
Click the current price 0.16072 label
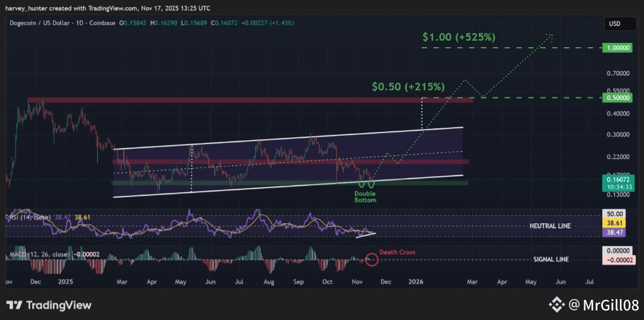tap(617, 179)
